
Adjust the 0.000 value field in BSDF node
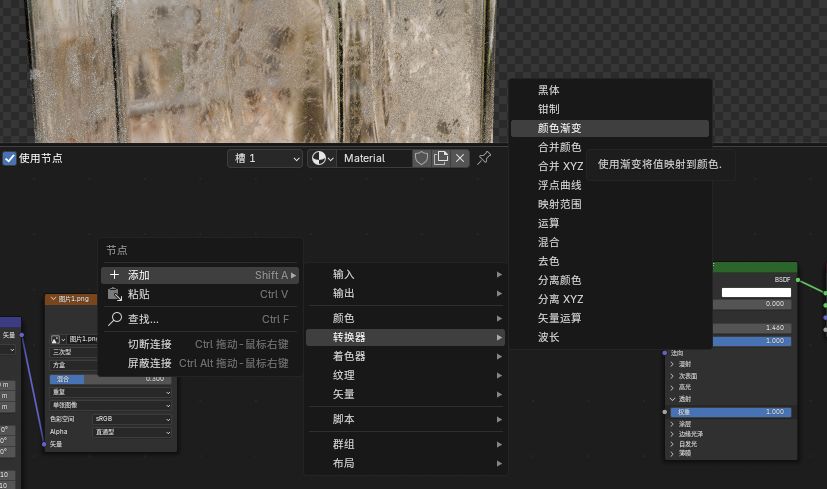tap(752, 304)
